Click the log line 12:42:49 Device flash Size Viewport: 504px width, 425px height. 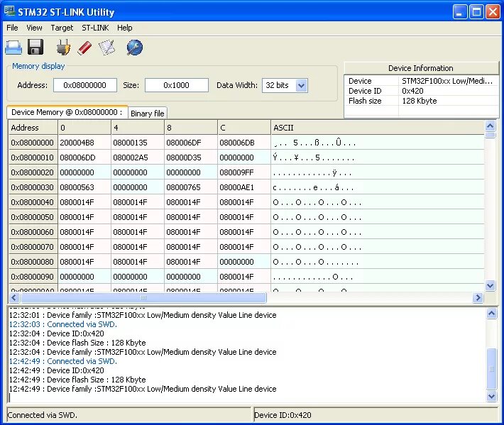pos(77,380)
